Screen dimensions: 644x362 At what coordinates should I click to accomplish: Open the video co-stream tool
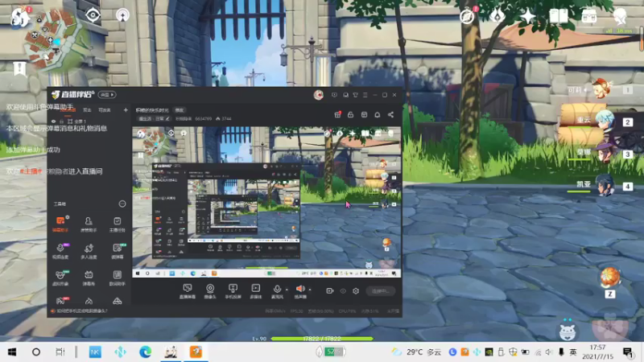(60, 251)
